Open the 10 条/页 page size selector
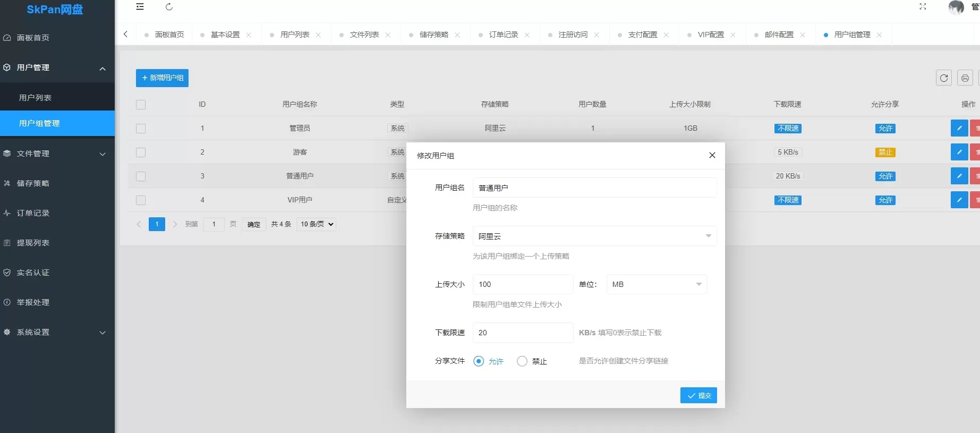 (317, 224)
